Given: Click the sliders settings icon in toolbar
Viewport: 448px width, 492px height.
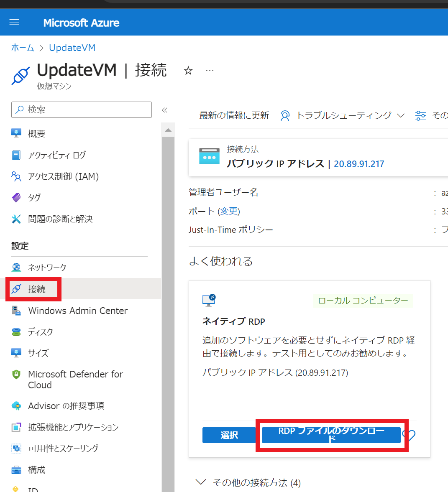Looking at the screenshot, I should click(x=421, y=115).
